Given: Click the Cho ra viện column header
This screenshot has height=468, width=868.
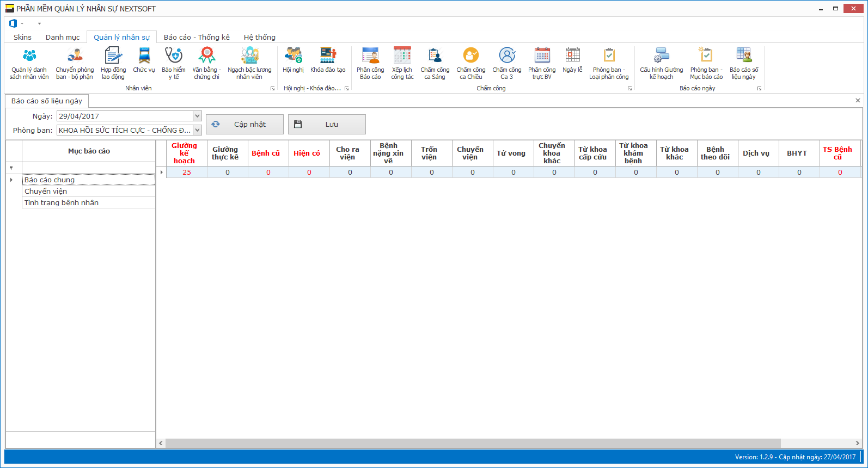Looking at the screenshot, I should pyautogui.click(x=350, y=153).
